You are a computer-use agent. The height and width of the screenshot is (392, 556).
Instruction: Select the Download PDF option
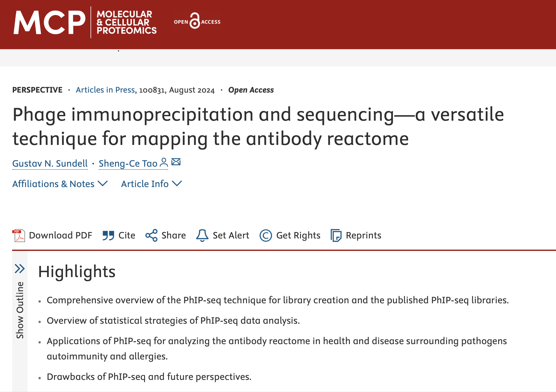point(52,236)
